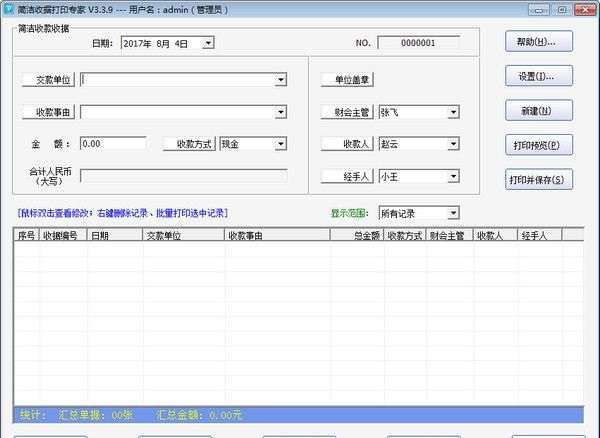
Task: Open the 显示范围 所有记录 dropdown
Action: coord(453,213)
